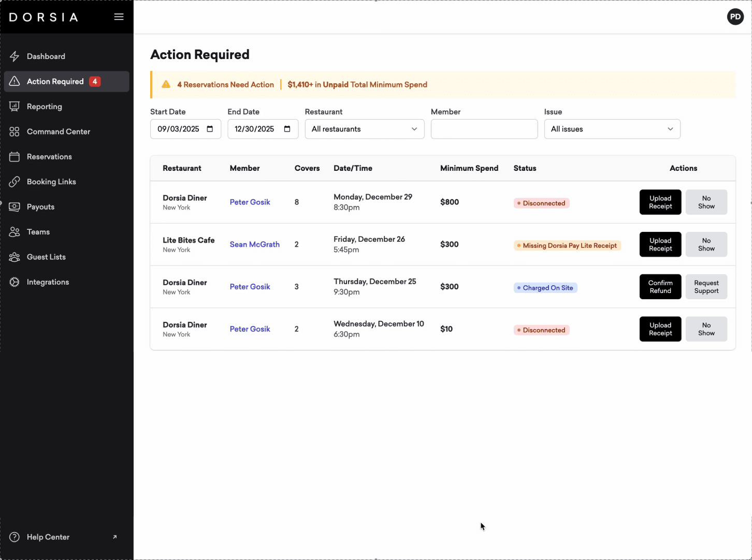Click the Help Center external link arrow

pyautogui.click(x=115, y=537)
